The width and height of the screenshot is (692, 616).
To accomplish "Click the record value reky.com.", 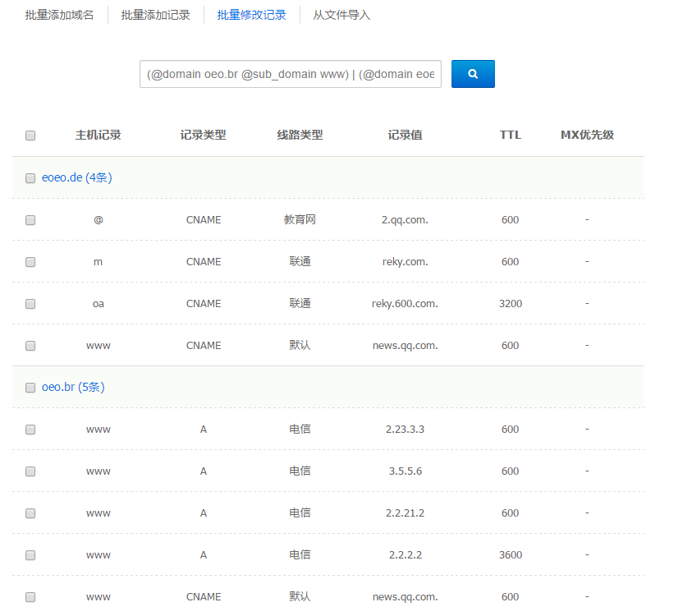I will 406,262.
